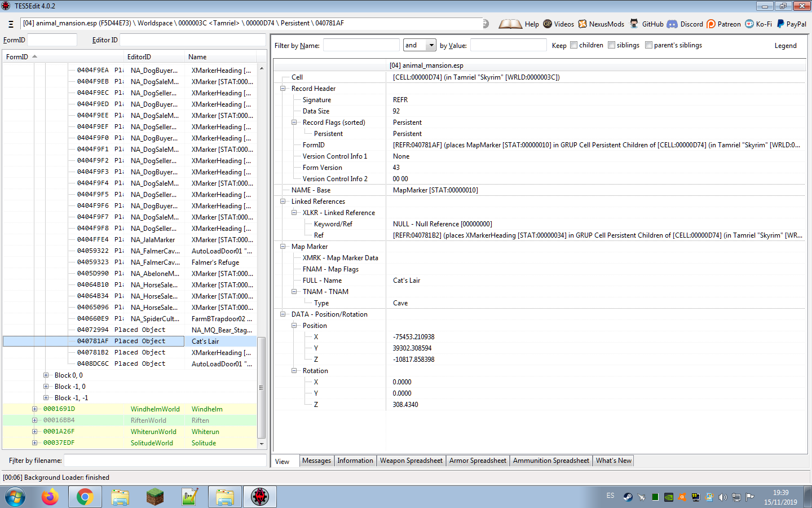This screenshot has width=812, height=508.
Task: Collapse the DATA - Position/Rotation node
Action: tap(283, 314)
